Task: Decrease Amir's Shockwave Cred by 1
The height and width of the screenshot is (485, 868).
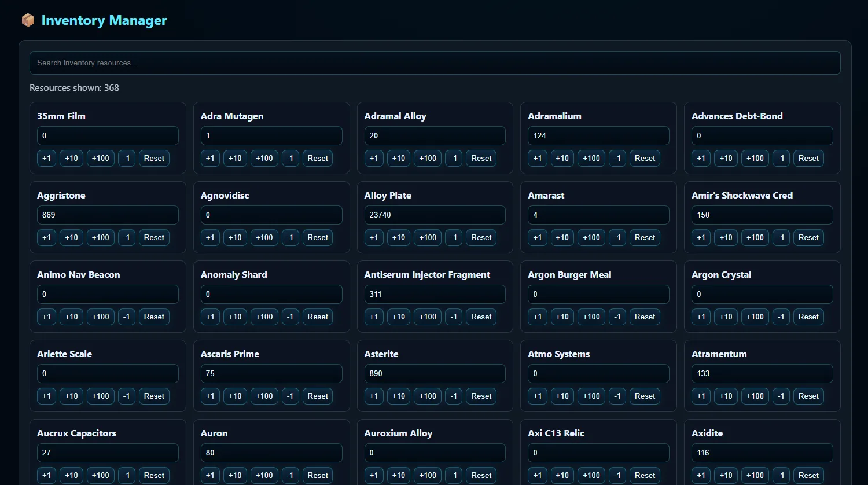Action: [781, 237]
